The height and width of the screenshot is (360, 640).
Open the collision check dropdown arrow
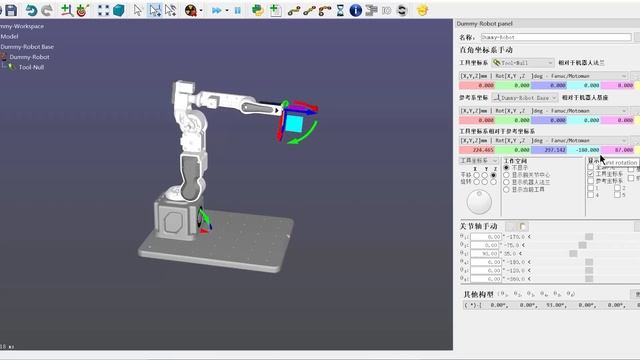click(x=201, y=11)
